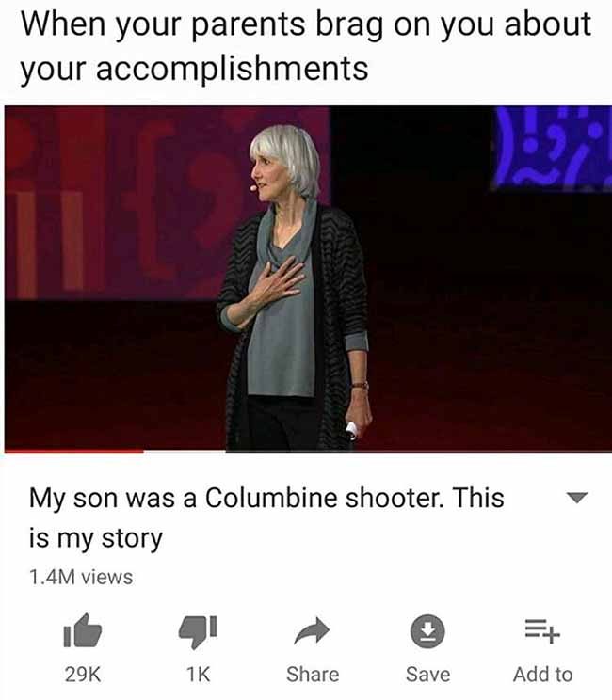
Task: Seek within the red played progress bar
Action: (x=74, y=452)
